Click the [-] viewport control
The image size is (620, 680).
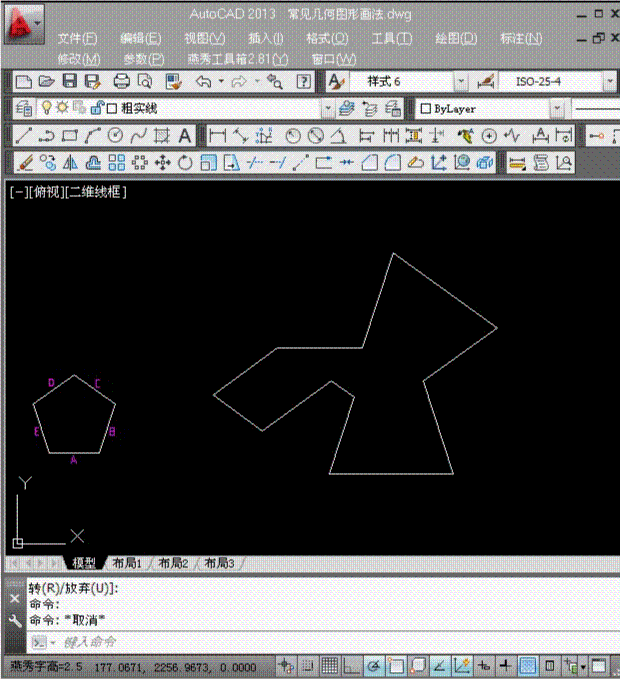19,192
